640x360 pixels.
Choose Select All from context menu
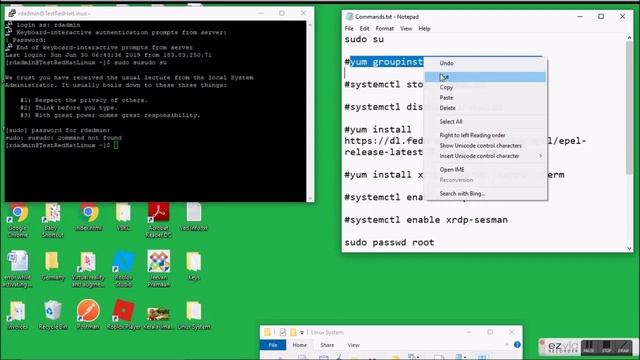pyautogui.click(x=486, y=122)
